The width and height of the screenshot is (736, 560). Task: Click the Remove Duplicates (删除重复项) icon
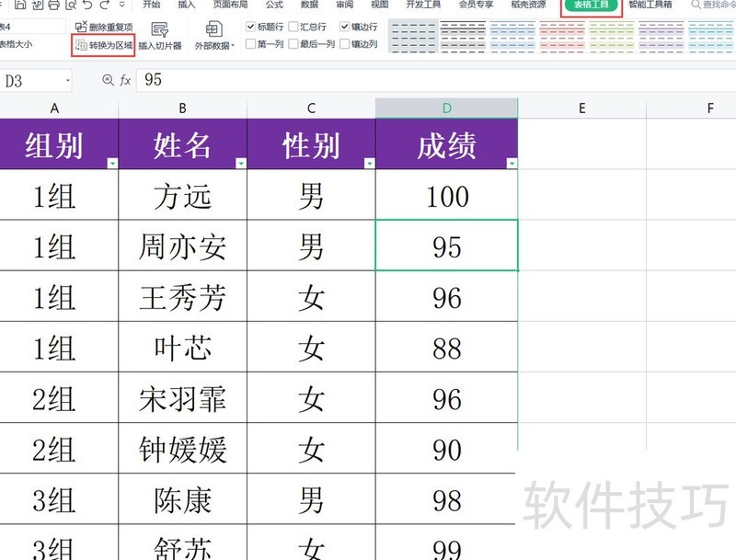[x=81, y=27]
